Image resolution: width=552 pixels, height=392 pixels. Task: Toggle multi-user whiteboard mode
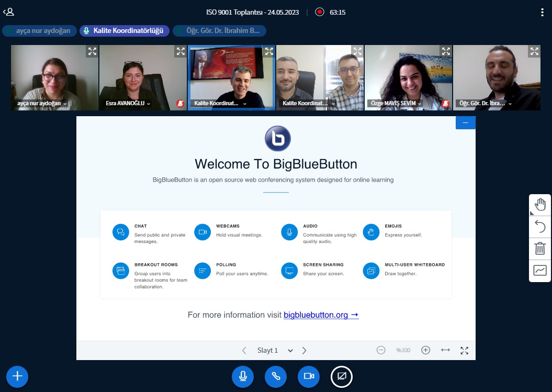[539, 271]
